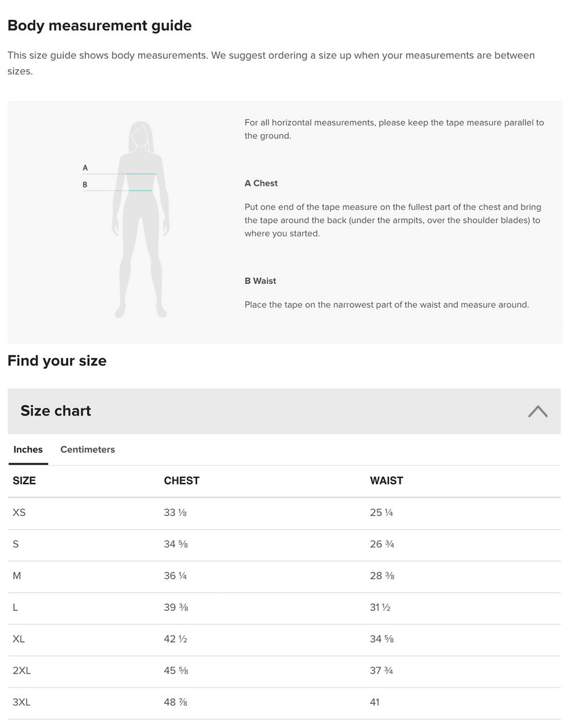573x728 pixels.
Task: Click the B Waist instruction heading
Action: [260, 281]
